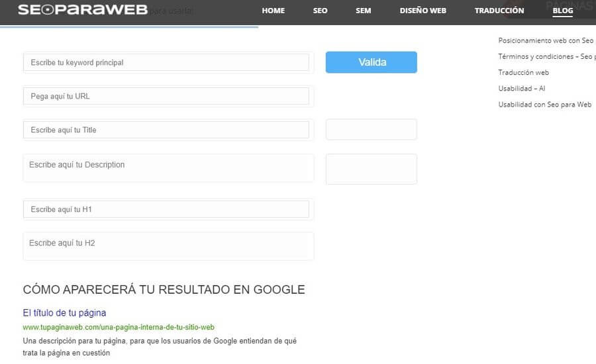The image size is (596, 364).
Task: Click the green tupaginaweb.com preview URL
Action: 119,327
